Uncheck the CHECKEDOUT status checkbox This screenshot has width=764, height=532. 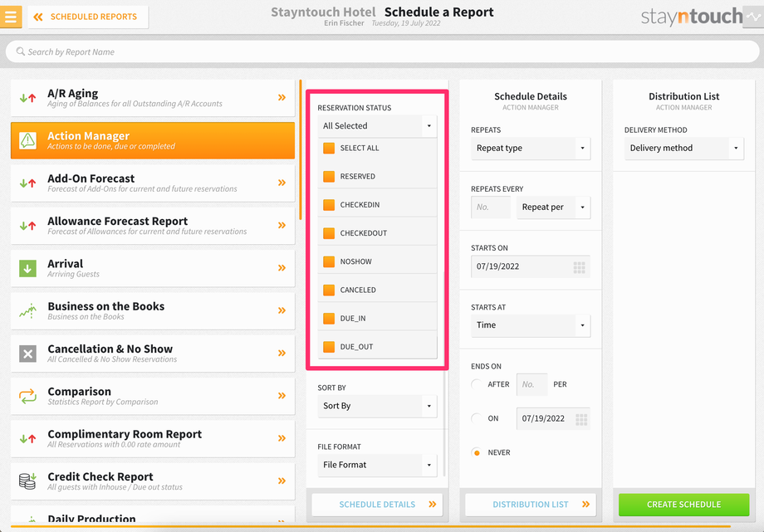pyautogui.click(x=329, y=233)
